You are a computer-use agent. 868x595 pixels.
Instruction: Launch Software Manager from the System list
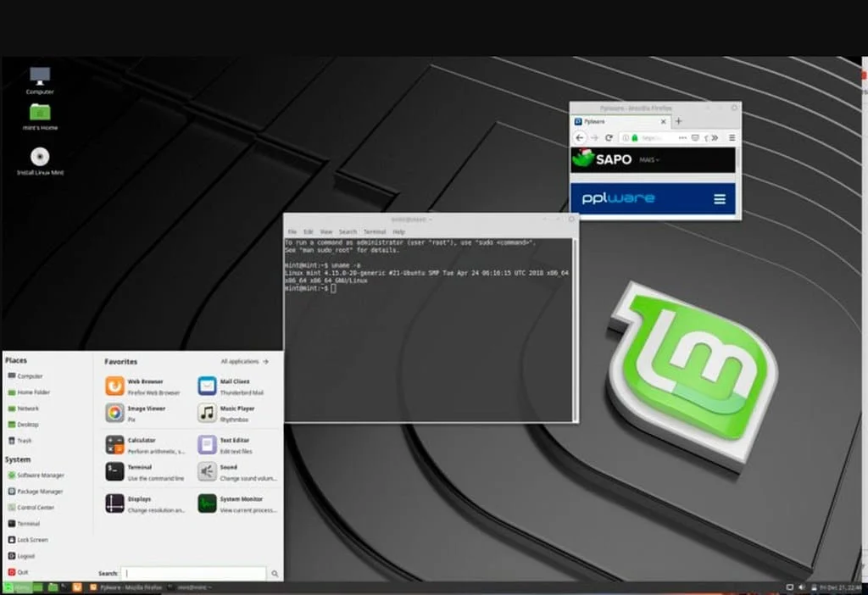[x=36, y=475]
